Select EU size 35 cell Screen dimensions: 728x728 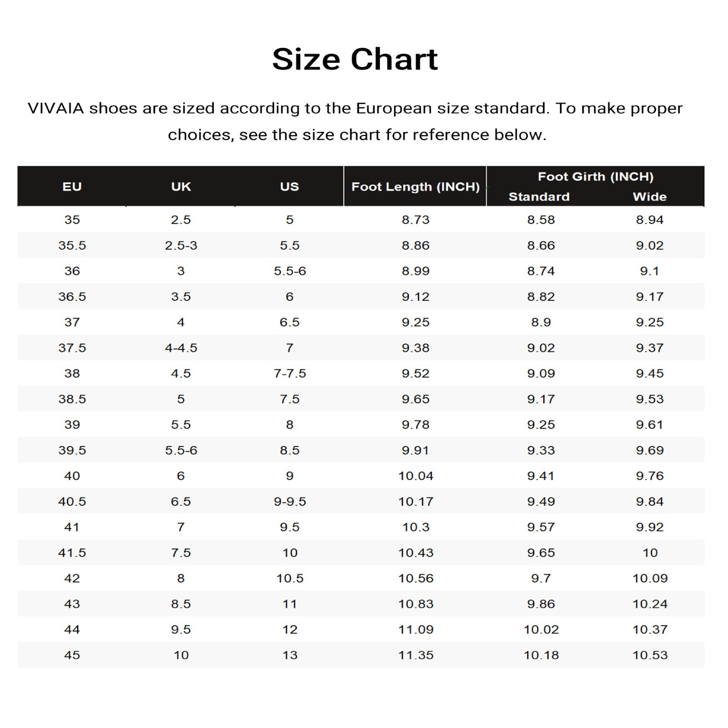72,220
